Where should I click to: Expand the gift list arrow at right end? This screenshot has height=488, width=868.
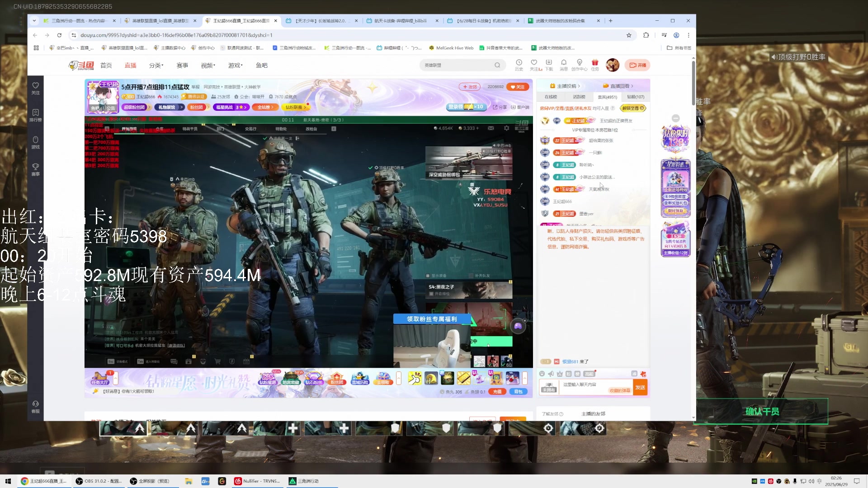point(525,378)
